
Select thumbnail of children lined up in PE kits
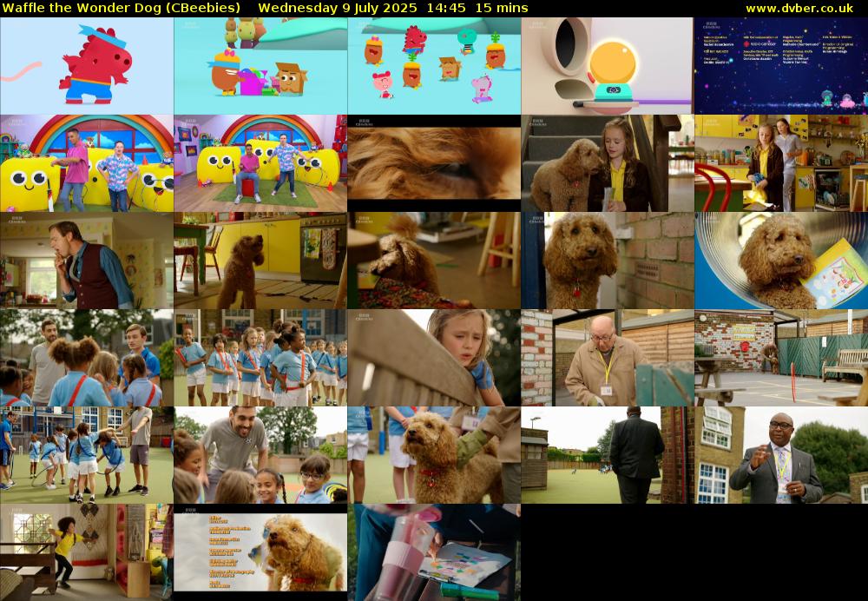click(260, 358)
